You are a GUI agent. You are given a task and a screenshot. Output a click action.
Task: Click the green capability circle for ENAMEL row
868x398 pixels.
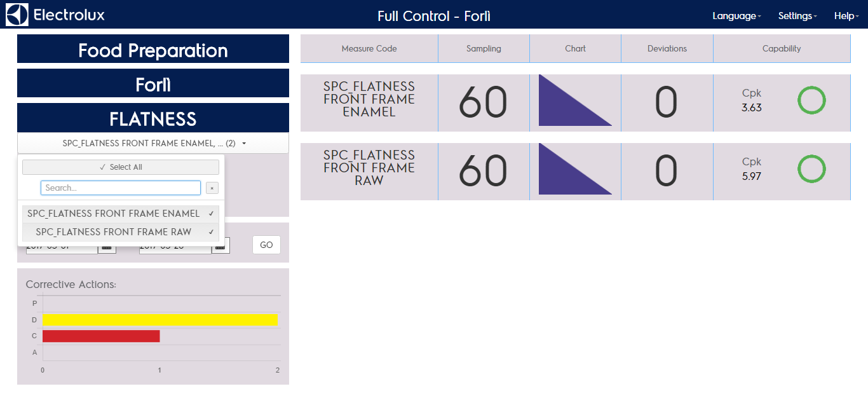tap(811, 101)
